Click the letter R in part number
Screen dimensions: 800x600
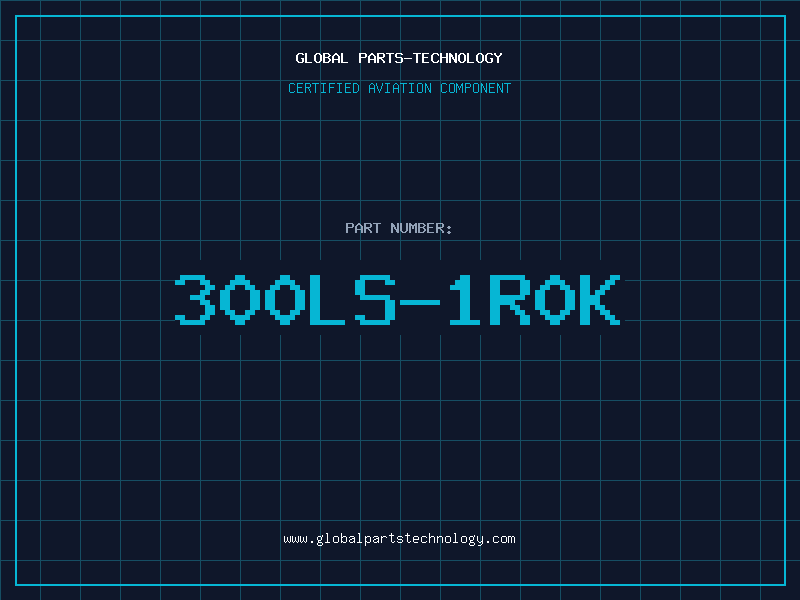(510, 300)
